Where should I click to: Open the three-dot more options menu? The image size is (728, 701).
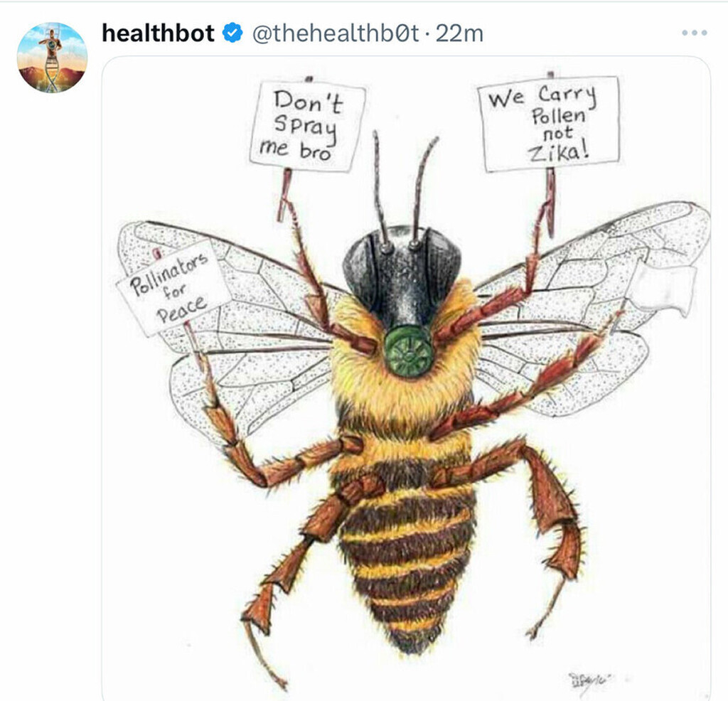(x=694, y=33)
